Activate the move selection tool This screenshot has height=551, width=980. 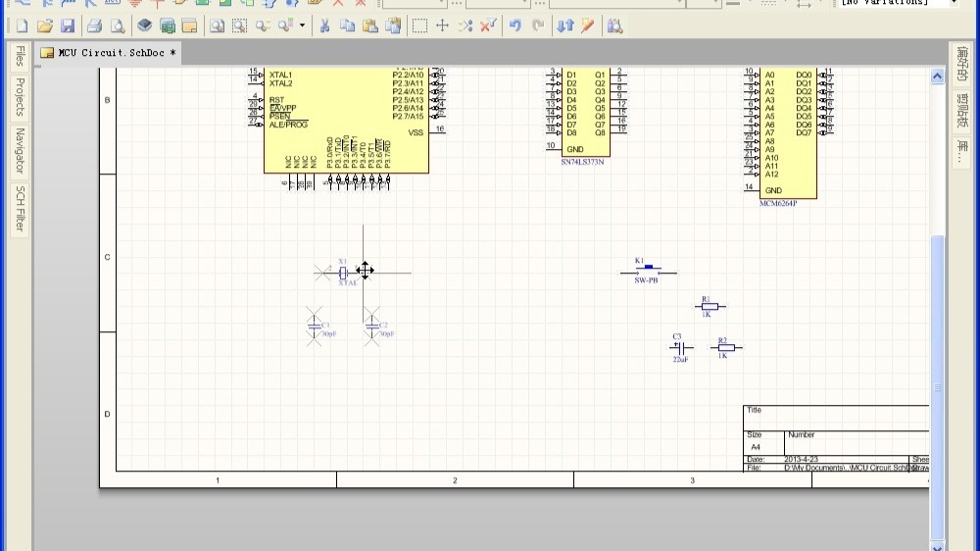pos(443,25)
